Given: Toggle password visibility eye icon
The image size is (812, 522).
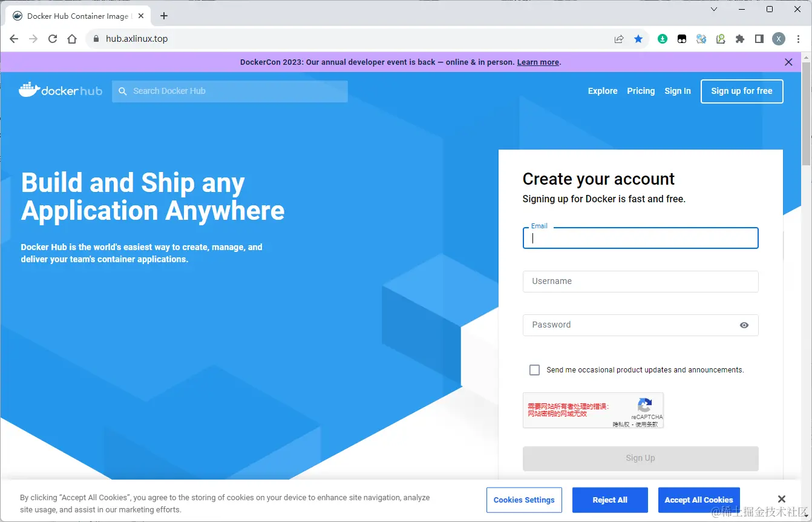Looking at the screenshot, I should [x=744, y=325].
